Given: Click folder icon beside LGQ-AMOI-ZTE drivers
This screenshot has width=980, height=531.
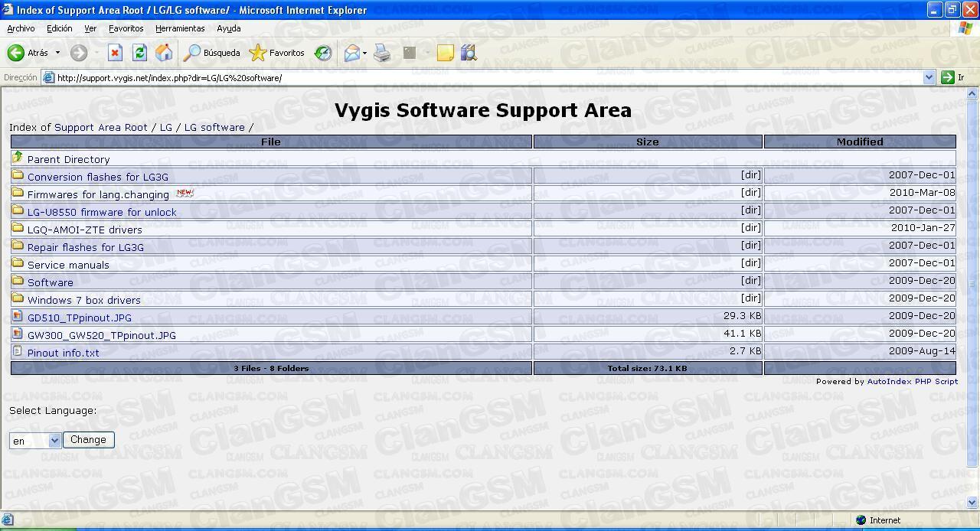Looking at the screenshot, I should click(x=18, y=228).
